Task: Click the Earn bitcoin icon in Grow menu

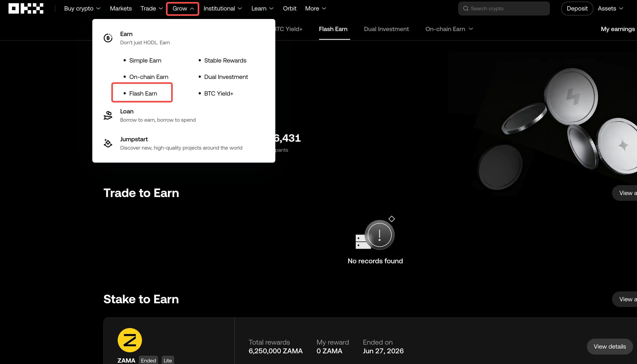Action: [x=108, y=38]
